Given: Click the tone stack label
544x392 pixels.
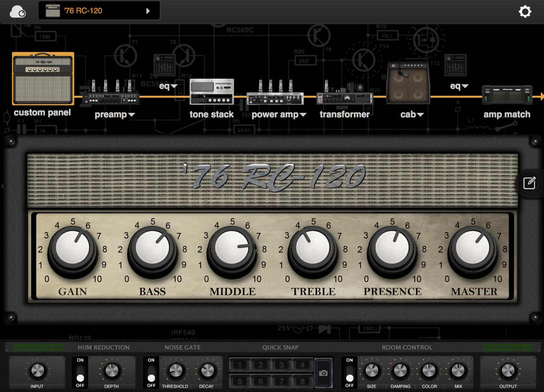Looking at the screenshot, I should [212, 114].
